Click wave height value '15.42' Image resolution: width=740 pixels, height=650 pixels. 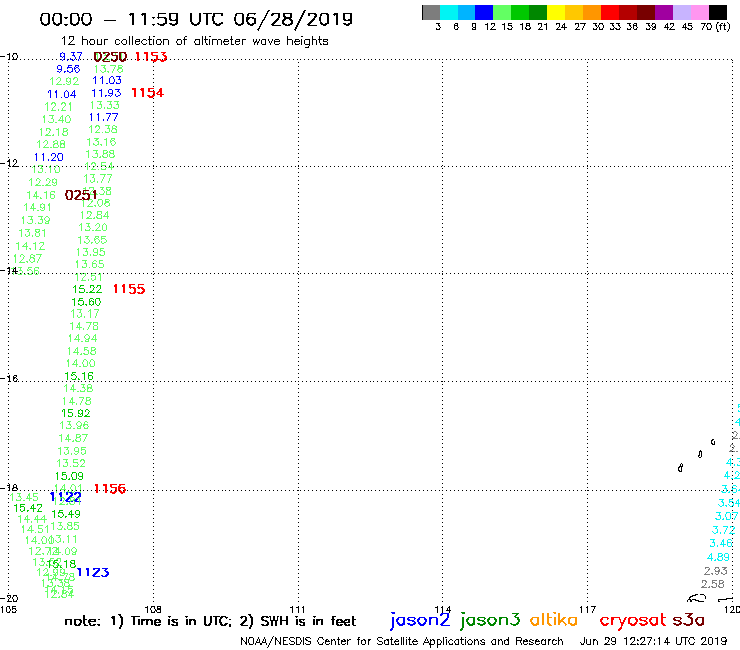coord(28,508)
